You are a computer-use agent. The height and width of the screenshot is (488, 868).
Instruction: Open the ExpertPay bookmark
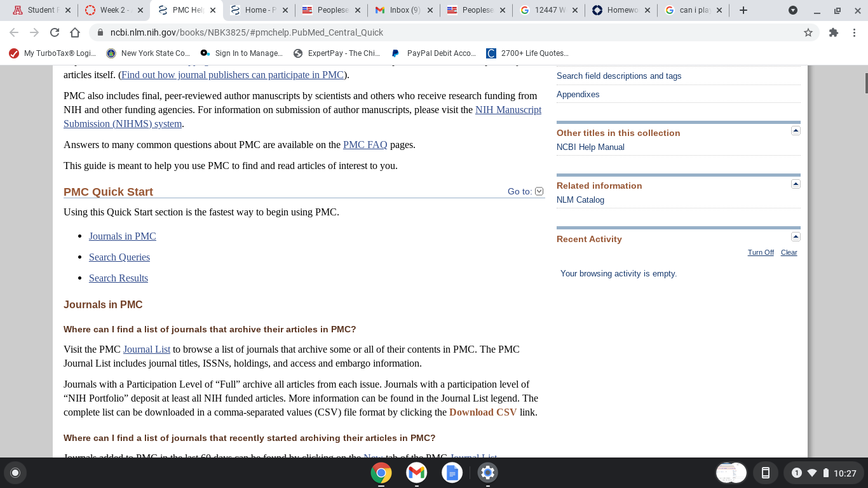click(336, 53)
